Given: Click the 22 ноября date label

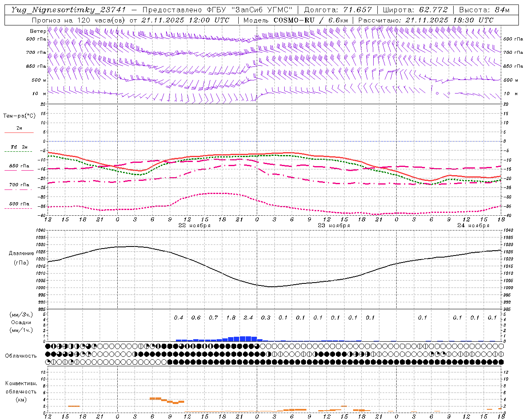Looking at the screenshot, I should 194,226.
